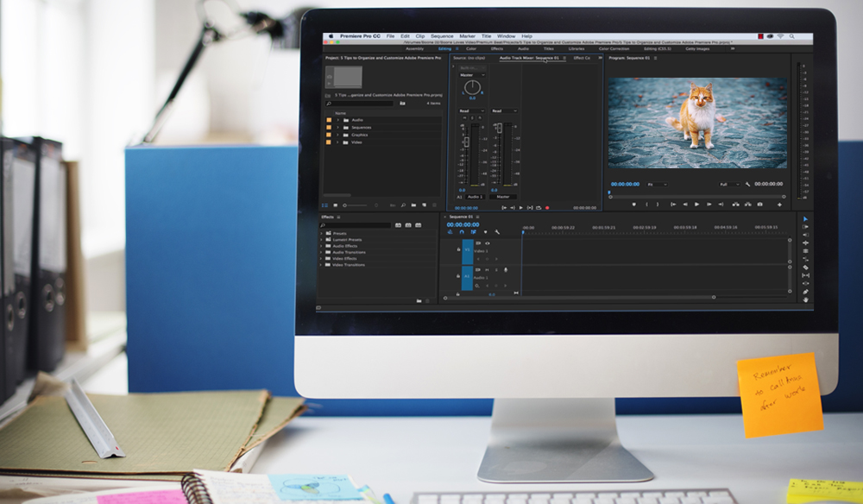Viewport: 863px width, 504px height.
Task: Expand the Video Transitions folder in Effects
Action: (321, 265)
